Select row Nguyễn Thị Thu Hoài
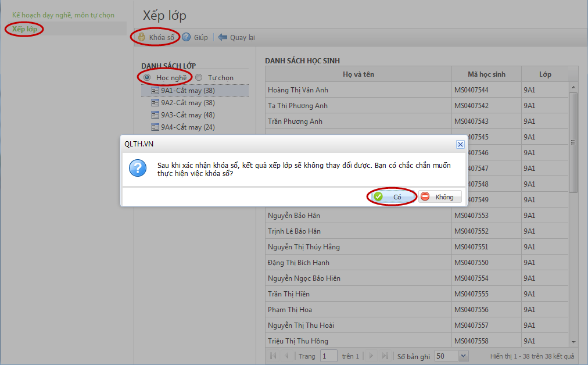Screen dimensions: 588x365 click(417, 325)
